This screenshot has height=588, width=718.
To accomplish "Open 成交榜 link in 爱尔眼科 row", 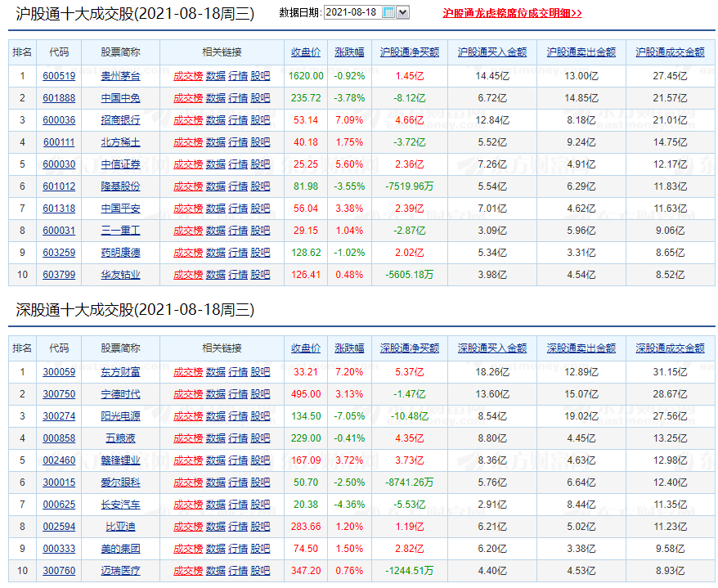I will click(188, 483).
